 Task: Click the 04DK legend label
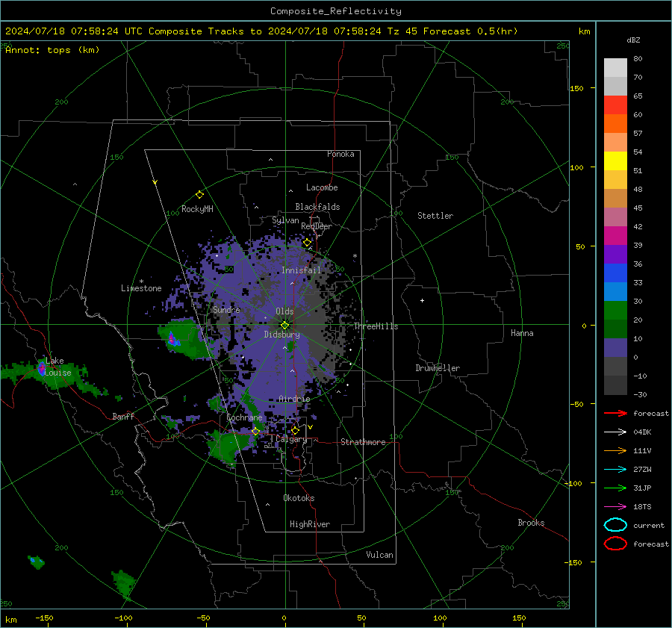coord(642,432)
